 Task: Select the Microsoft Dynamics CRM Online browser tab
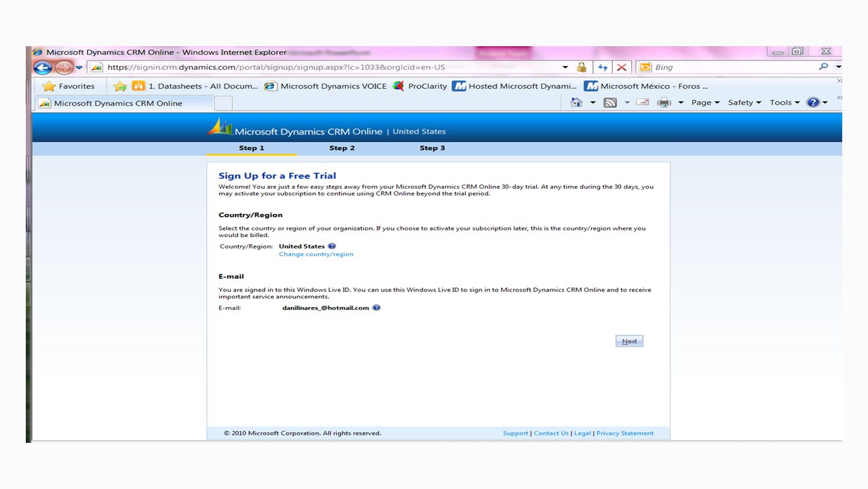point(126,103)
